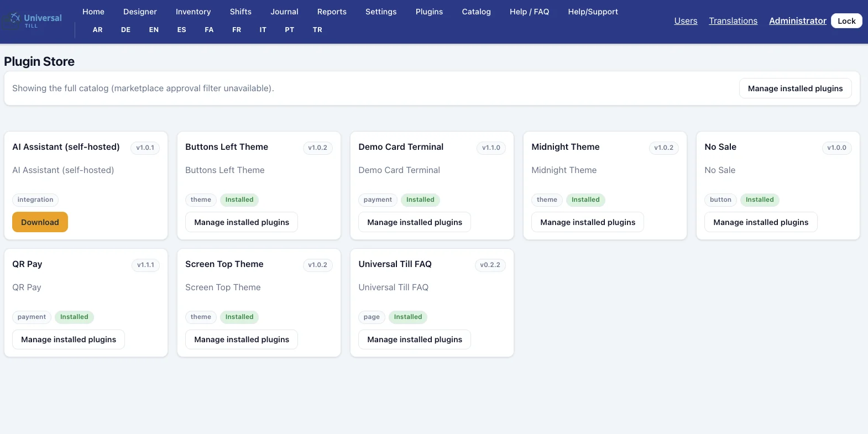Click the Universal Till logo
This screenshot has height=434, width=868.
(33, 21)
